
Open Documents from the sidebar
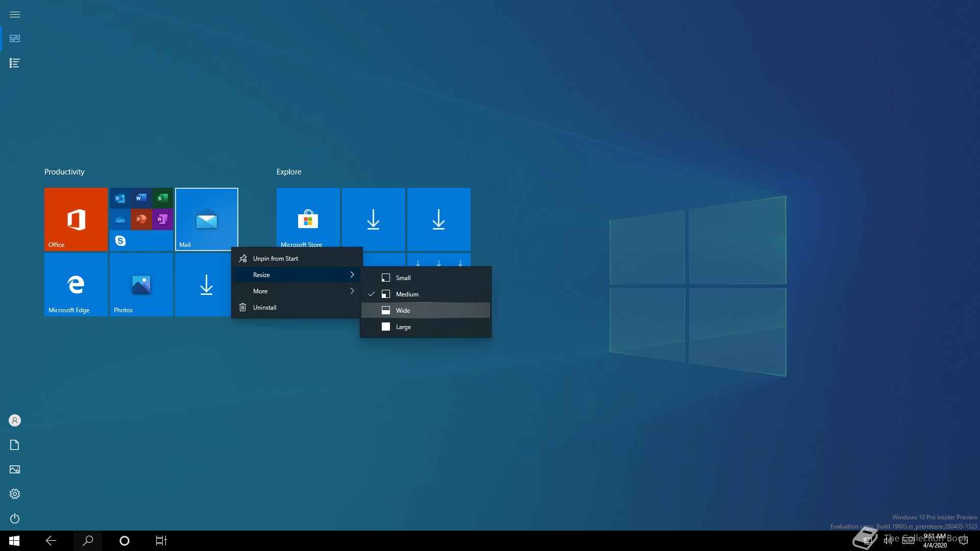15,445
